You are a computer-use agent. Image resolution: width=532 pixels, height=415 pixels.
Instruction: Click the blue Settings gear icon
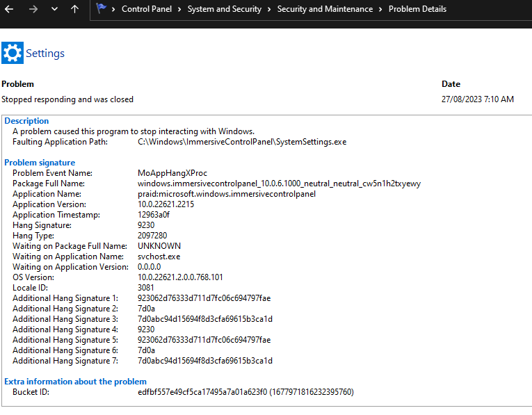point(13,53)
